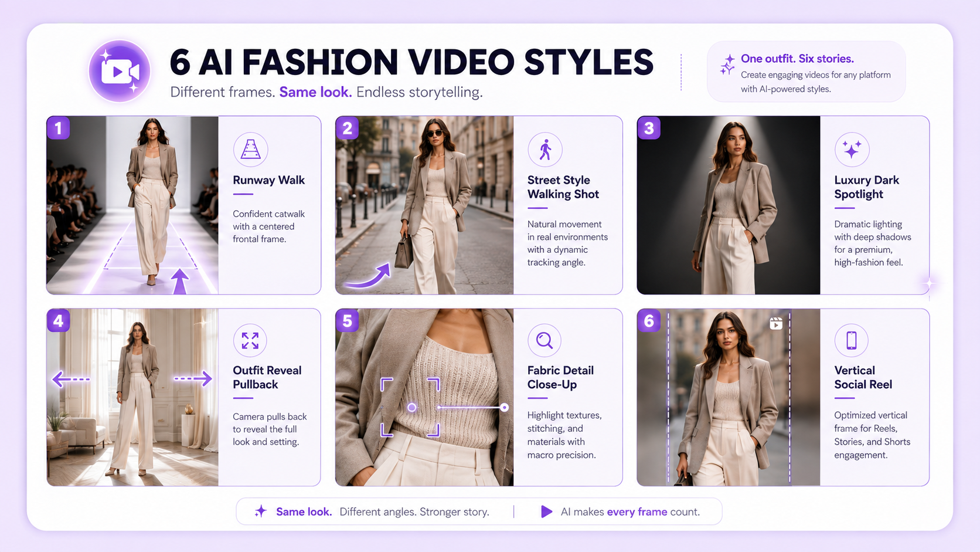Open the Vertical Social Reel photo
Viewport: 980px width, 552px height.
[729, 397]
